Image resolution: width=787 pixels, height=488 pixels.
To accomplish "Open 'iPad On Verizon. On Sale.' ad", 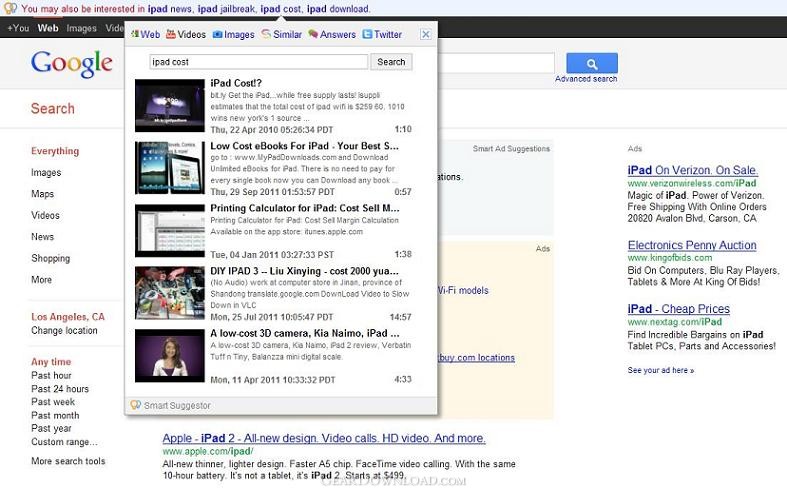I will tap(693, 170).
